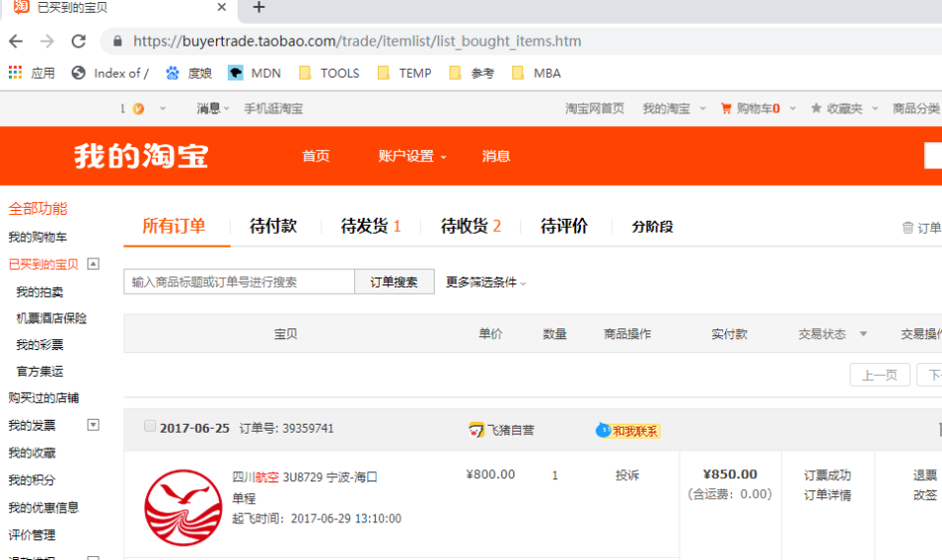Collapse the 已买到的宝贝 sidebar section
Screen dimensions: 942x560
click(x=94, y=264)
